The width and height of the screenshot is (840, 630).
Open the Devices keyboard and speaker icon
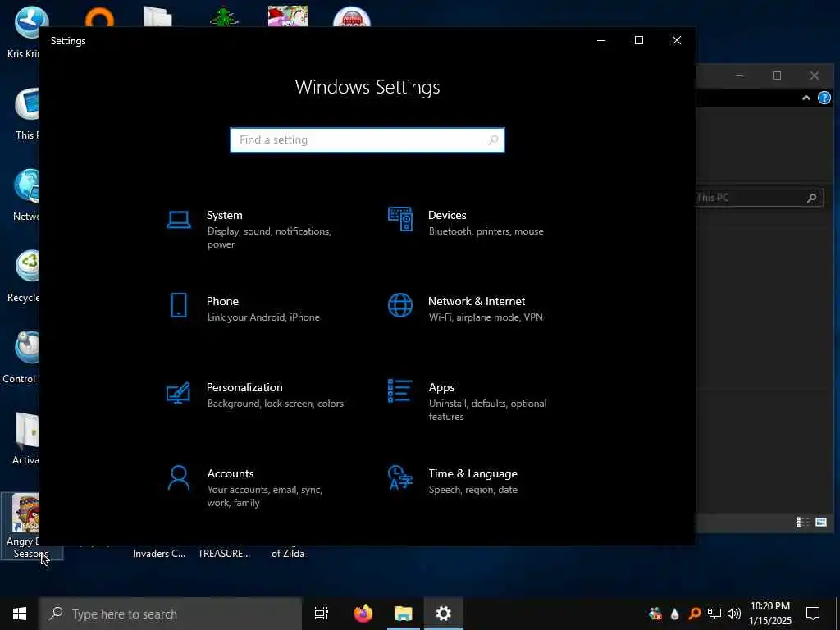coord(400,219)
